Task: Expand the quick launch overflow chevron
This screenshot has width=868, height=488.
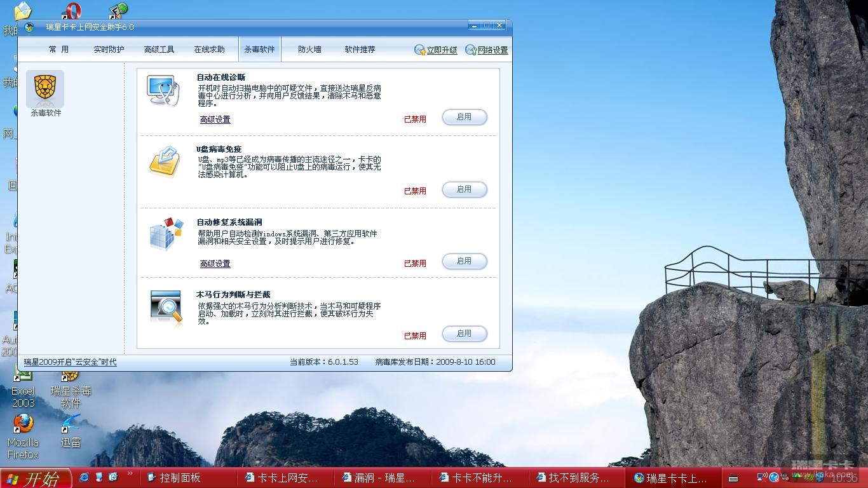Action: (130, 474)
